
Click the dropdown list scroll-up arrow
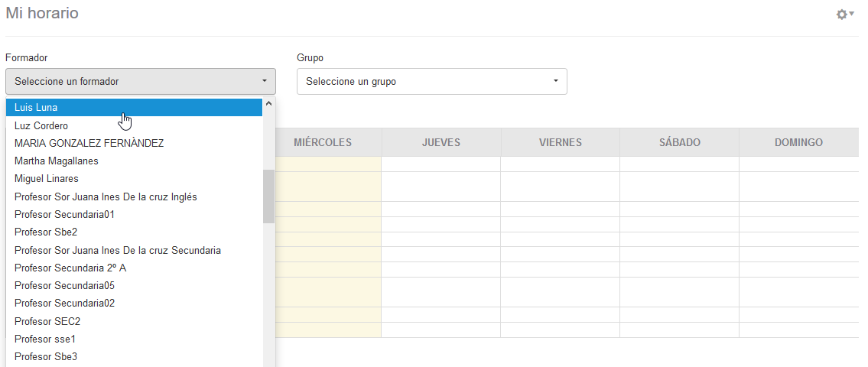pos(268,104)
